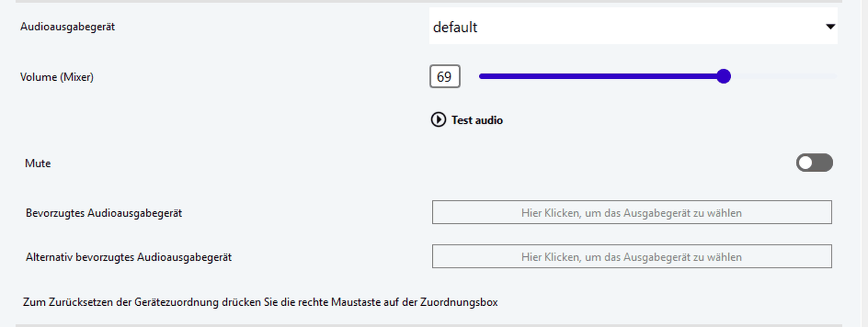Click the filled purple part of the volume slider
The height and width of the screenshot is (327, 868).
coord(599,76)
